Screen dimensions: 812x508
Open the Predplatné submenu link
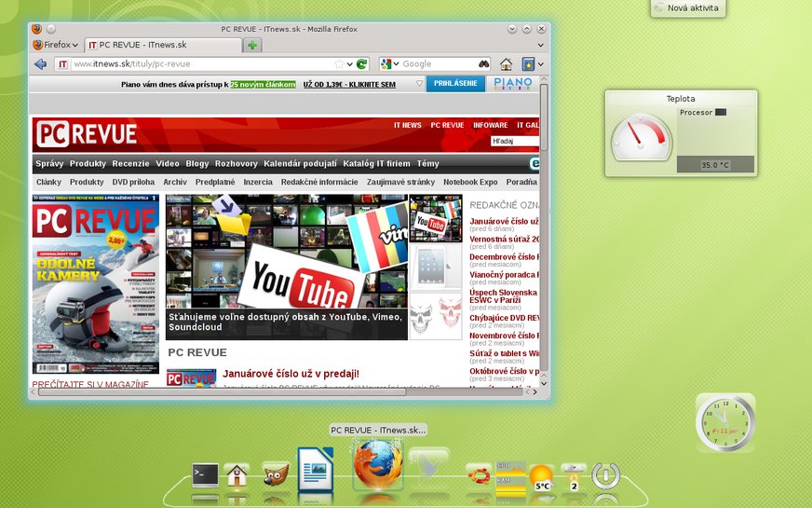point(215,182)
